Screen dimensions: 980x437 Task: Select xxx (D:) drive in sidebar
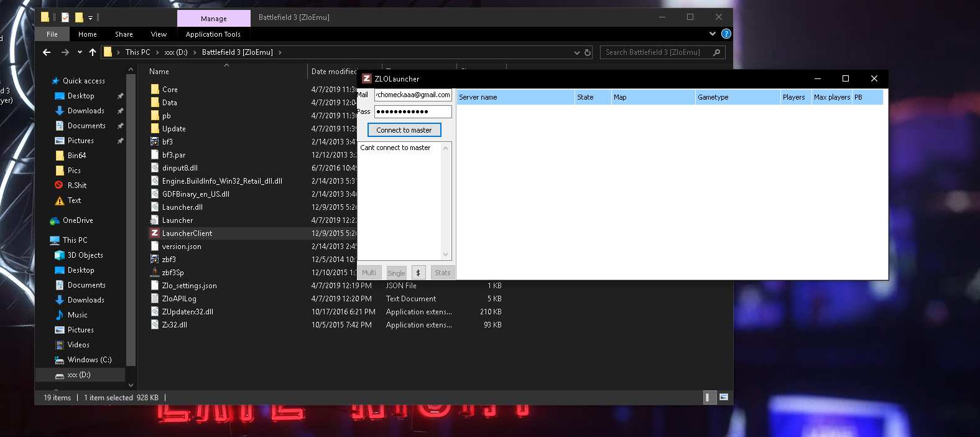pos(80,375)
